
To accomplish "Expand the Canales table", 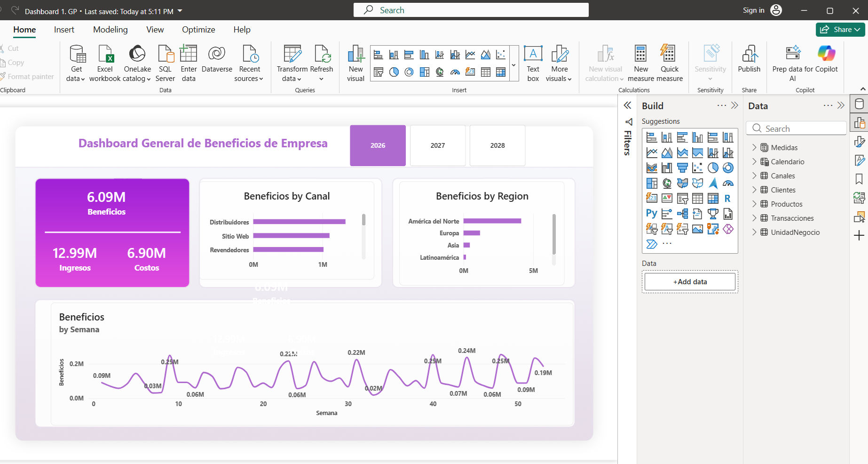I will (754, 176).
